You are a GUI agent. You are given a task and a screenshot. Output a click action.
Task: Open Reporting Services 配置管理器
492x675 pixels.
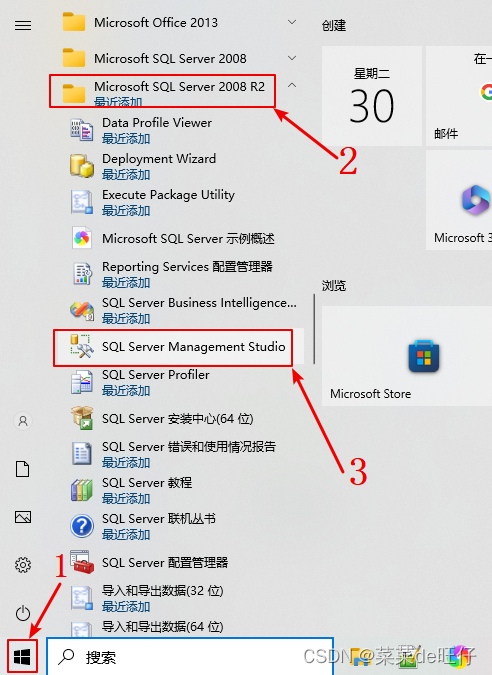(x=179, y=274)
